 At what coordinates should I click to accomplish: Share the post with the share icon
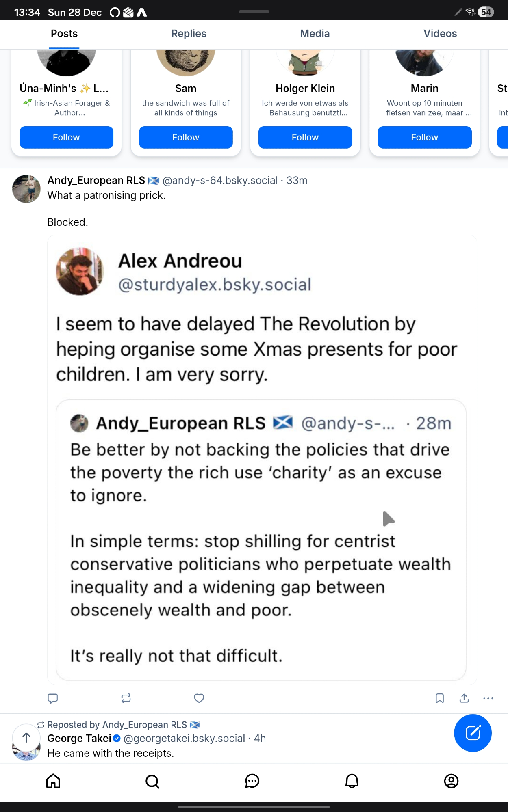click(x=464, y=698)
